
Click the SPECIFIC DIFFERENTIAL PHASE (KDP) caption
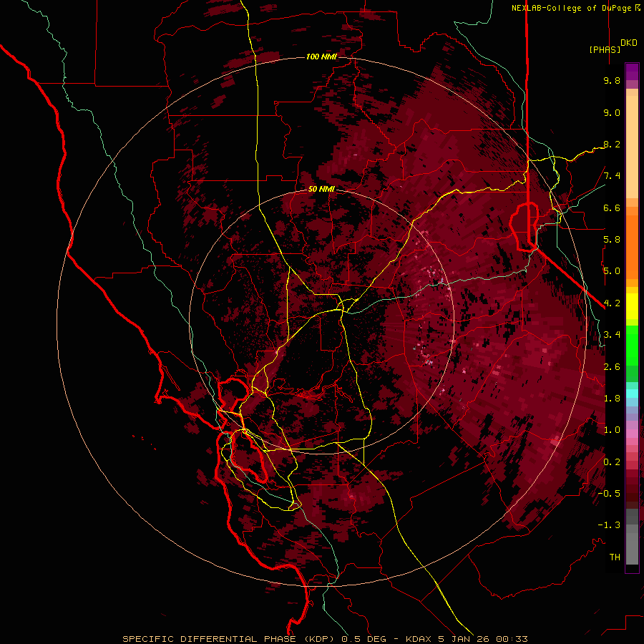(227, 639)
